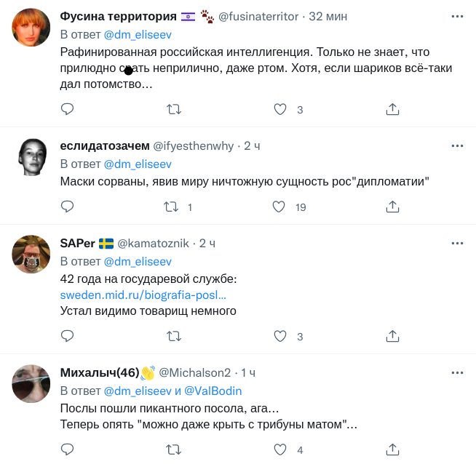Click еслидатозачем's profile picture
This screenshot has width=476, height=464.
31,157
